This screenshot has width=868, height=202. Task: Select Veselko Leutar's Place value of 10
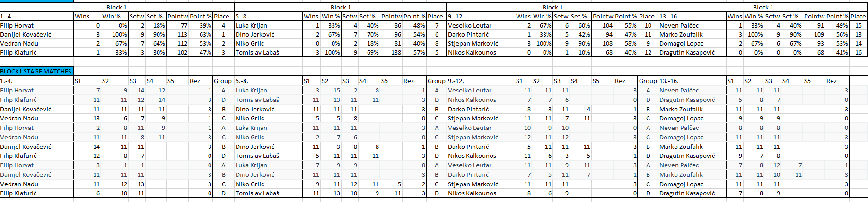[x=648, y=25]
